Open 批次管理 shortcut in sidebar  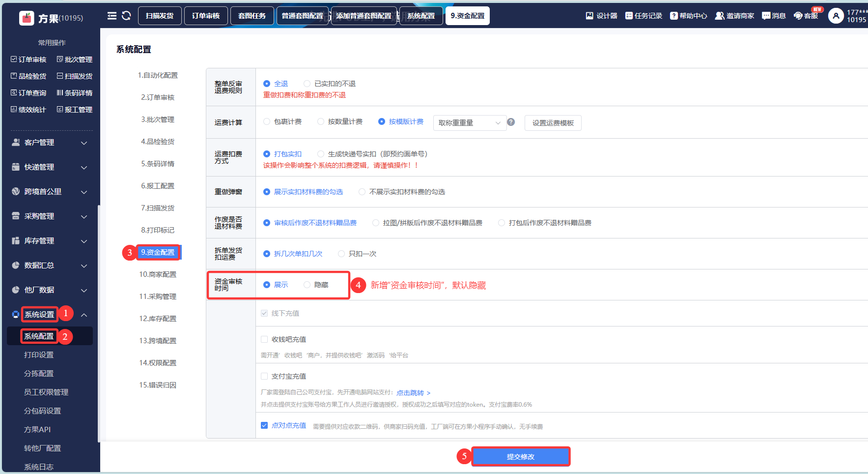[x=75, y=59]
